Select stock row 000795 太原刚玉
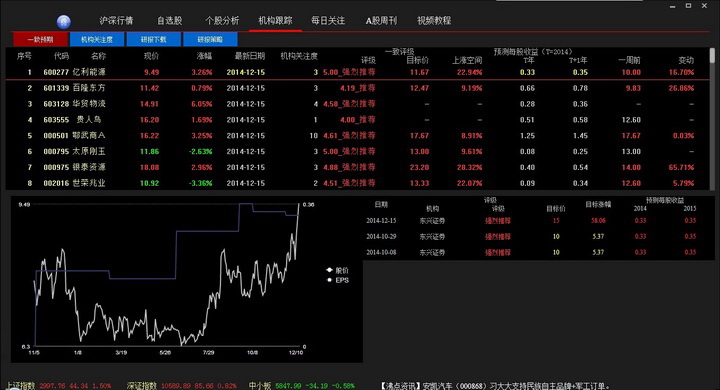 click(x=357, y=151)
